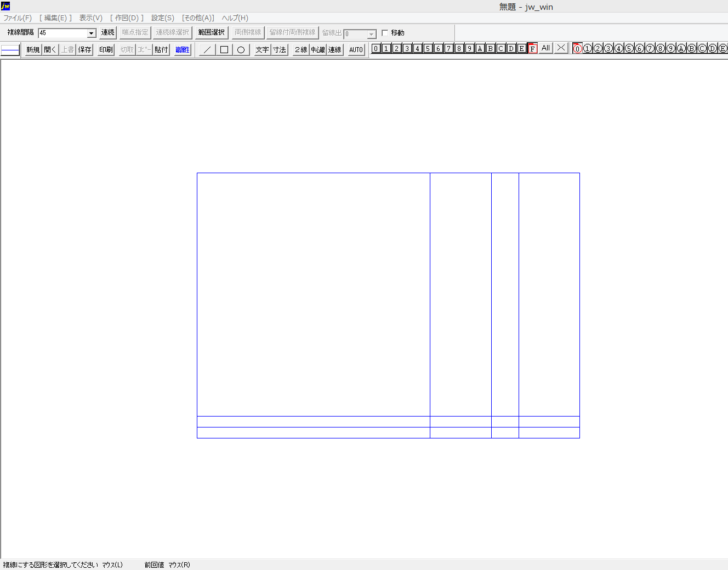This screenshot has height=570, width=728.
Task: Start the AUTO mode tool
Action: coord(356,50)
